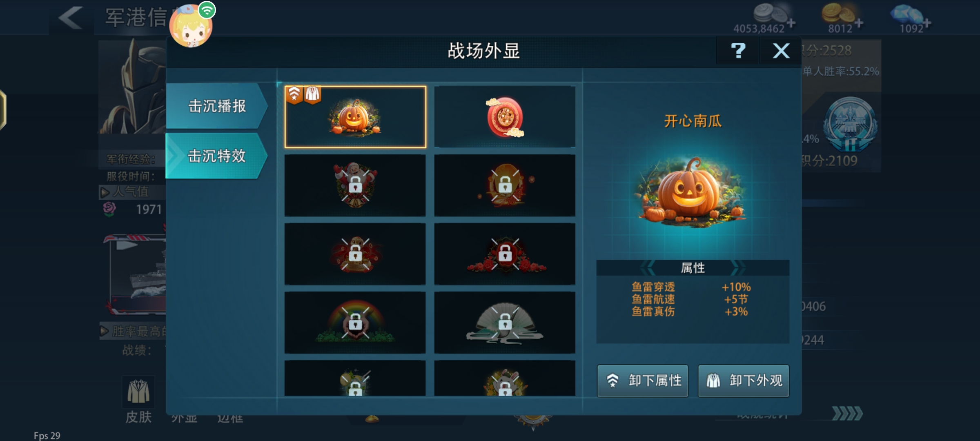
Task: Click the 卸下属性 button
Action: 643,381
